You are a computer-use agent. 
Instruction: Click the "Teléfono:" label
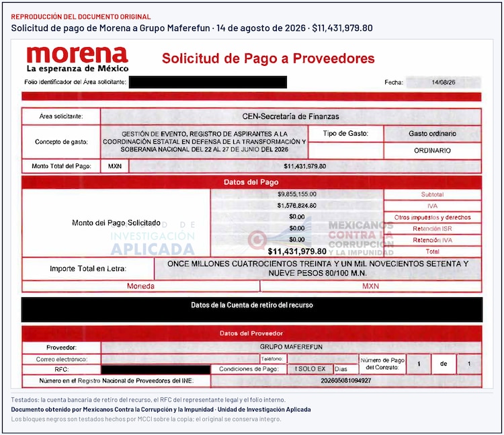click(272, 359)
